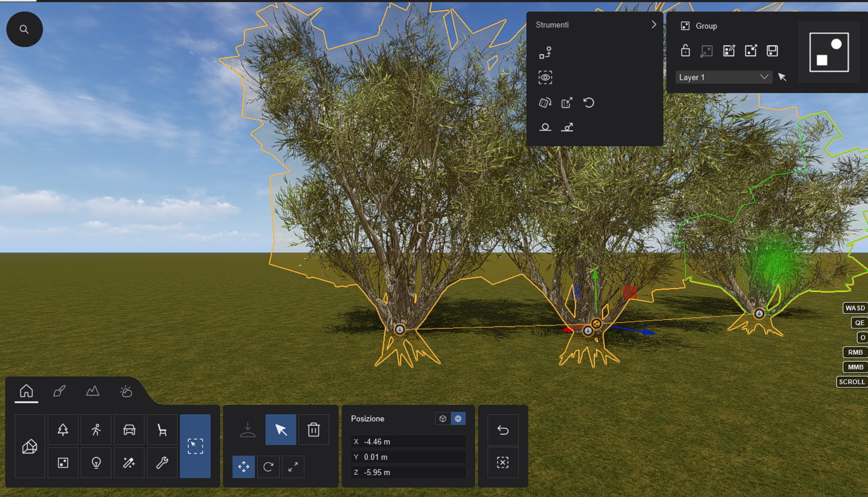Image resolution: width=868 pixels, height=497 pixels.
Task: Switch Posizione to local cube coordinates
Action: click(x=443, y=419)
